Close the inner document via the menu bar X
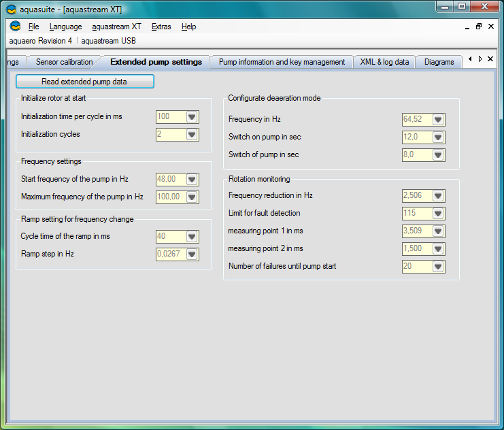The width and height of the screenshot is (504, 430). 491,27
